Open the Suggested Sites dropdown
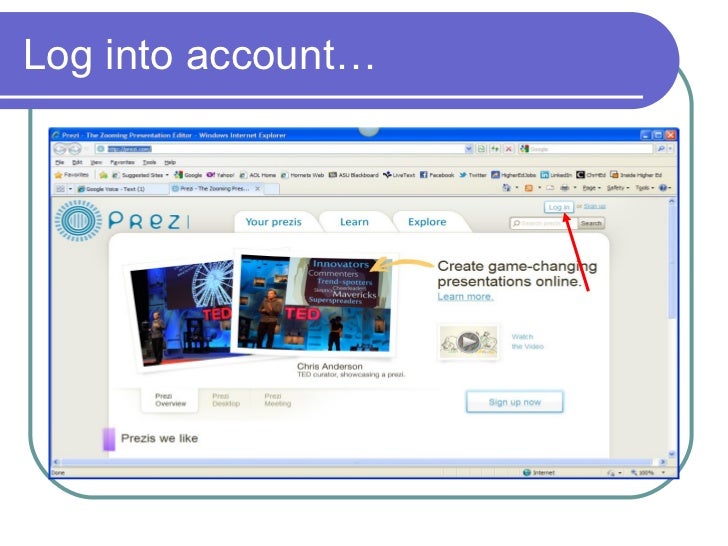The image size is (728, 546). (x=141, y=175)
